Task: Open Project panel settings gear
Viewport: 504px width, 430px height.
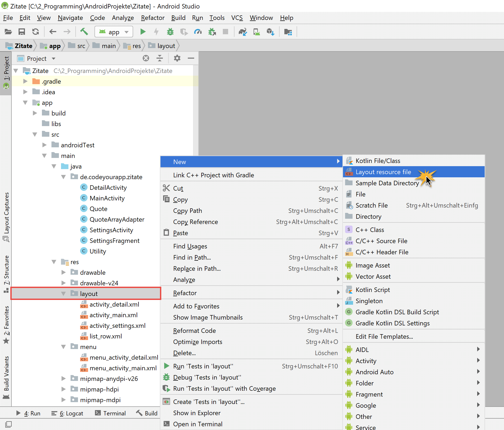Action: pyautogui.click(x=177, y=58)
